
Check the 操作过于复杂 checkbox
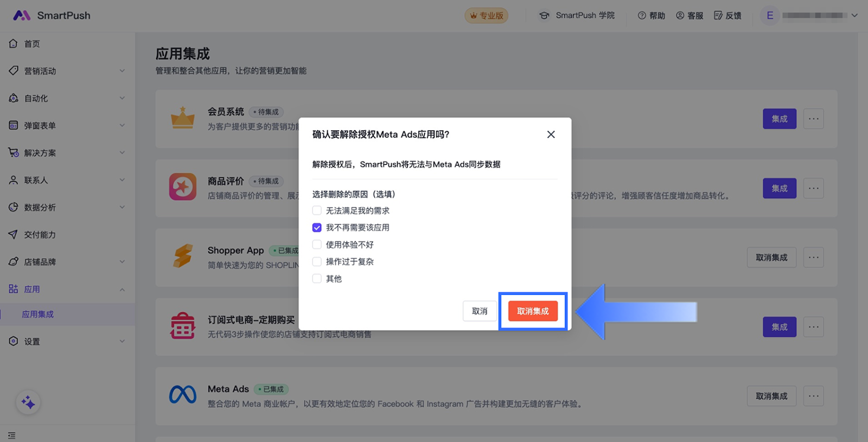point(317,261)
